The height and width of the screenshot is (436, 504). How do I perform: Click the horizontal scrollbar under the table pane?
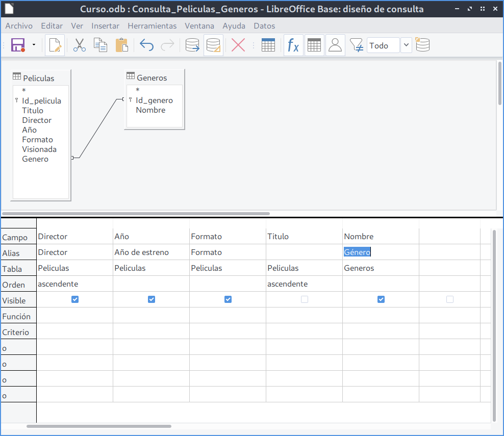[136, 214]
